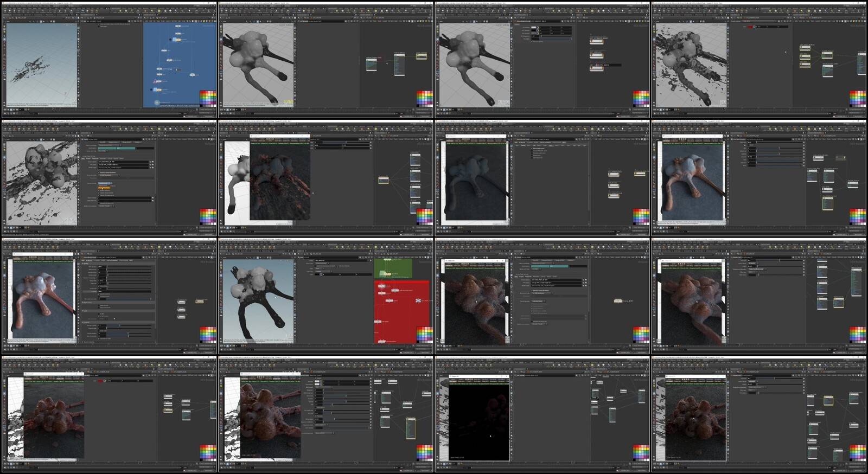Click the tall middle node in the second thumbnail's network
868x474 pixels.
click(399, 64)
